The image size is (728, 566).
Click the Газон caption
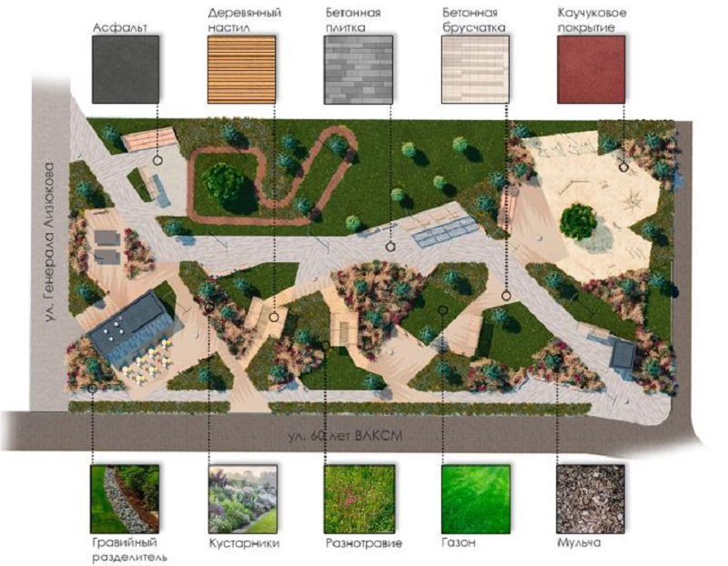pyautogui.click(x=459, y=542)
